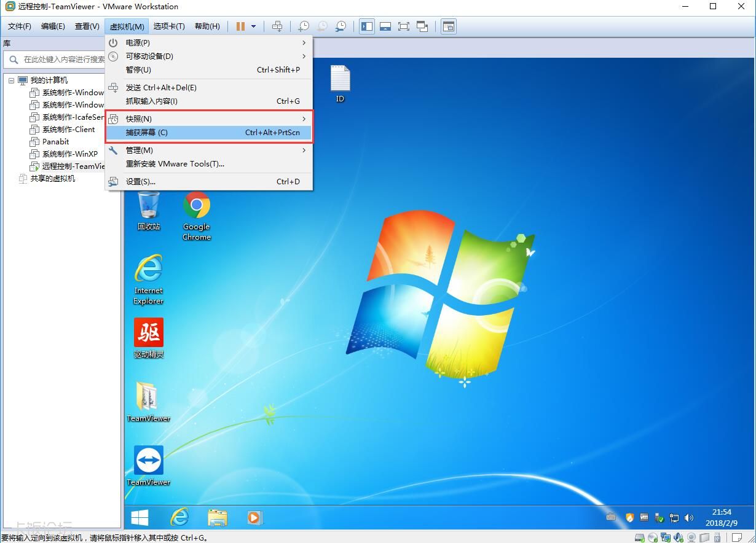The height and width of the screenshot is (543, 756).
Task: Click the CD/DVD device status bar icon
Action: click(653, 538)
